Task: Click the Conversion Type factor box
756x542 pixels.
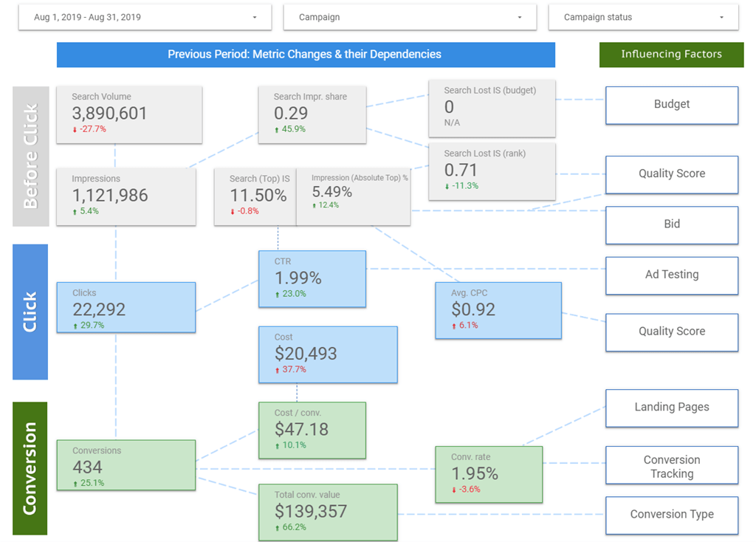Action: pos(671,515)
